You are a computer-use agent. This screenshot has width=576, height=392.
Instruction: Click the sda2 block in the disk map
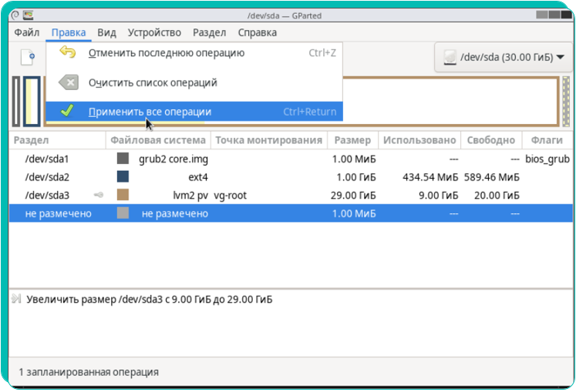click(32, 101)
